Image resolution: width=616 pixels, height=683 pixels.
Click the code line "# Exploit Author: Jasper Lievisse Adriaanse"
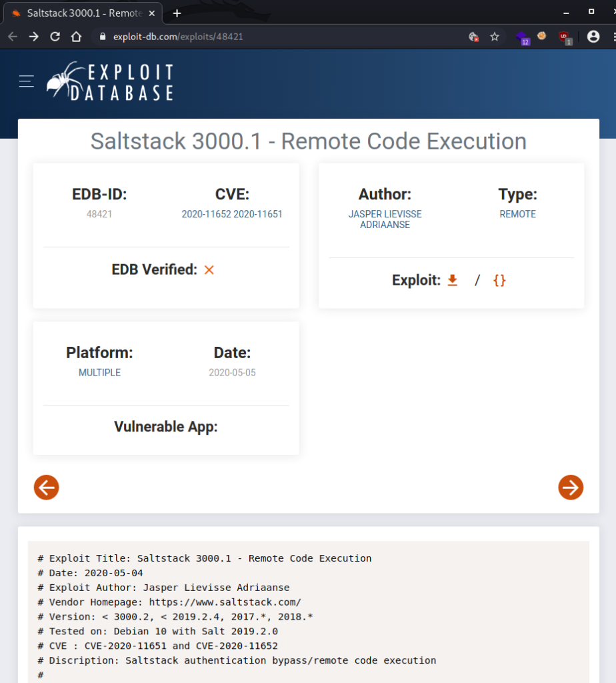click(164, 588)
